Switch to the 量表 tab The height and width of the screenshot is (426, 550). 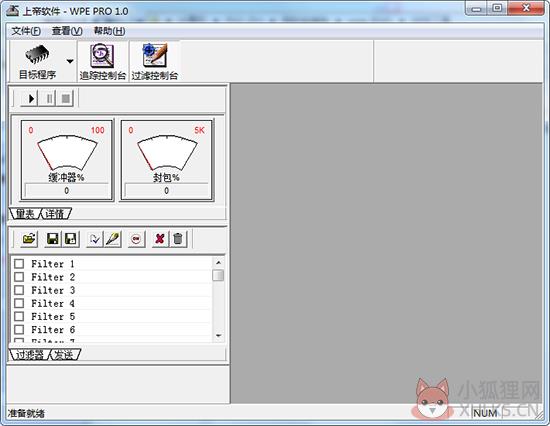[25, 214]
